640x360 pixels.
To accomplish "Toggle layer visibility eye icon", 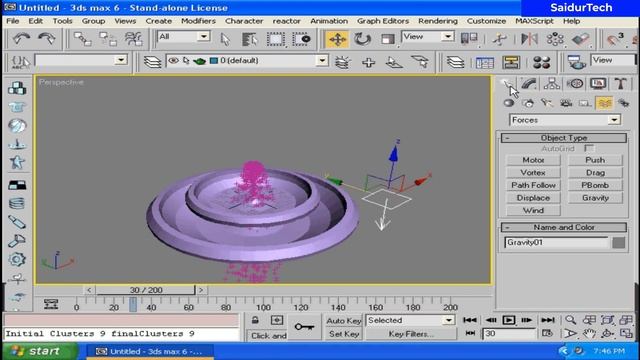I will [x=173, y=61].
